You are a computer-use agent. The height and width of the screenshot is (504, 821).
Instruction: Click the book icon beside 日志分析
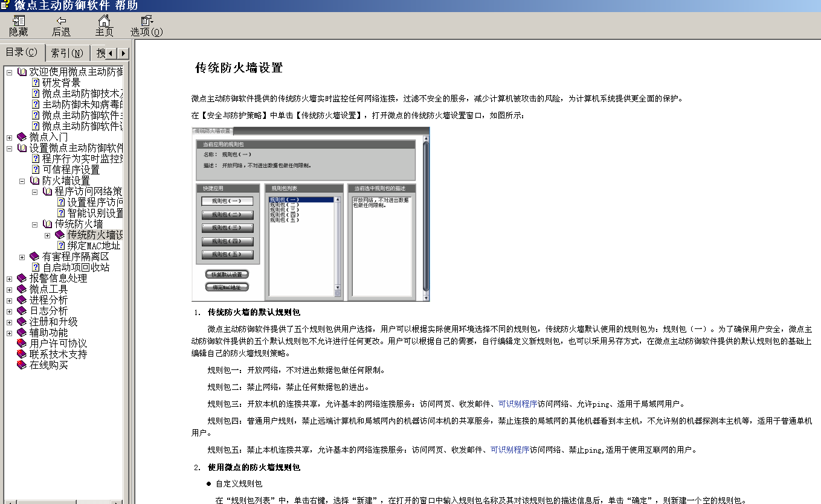(x=22, y=311)
